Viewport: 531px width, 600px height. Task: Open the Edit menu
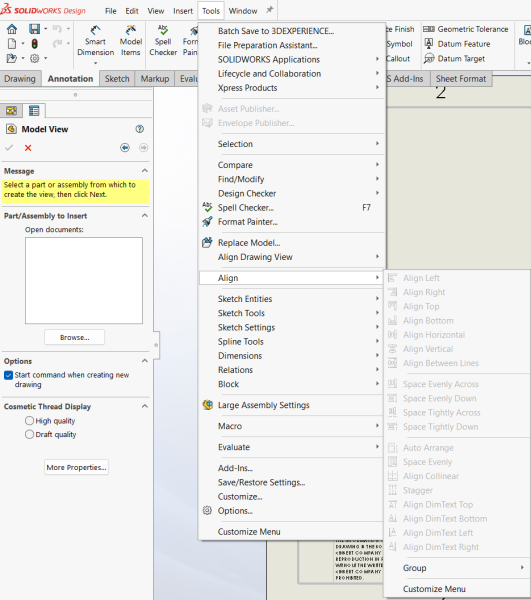pyautogui.click(x=132, y=11)
